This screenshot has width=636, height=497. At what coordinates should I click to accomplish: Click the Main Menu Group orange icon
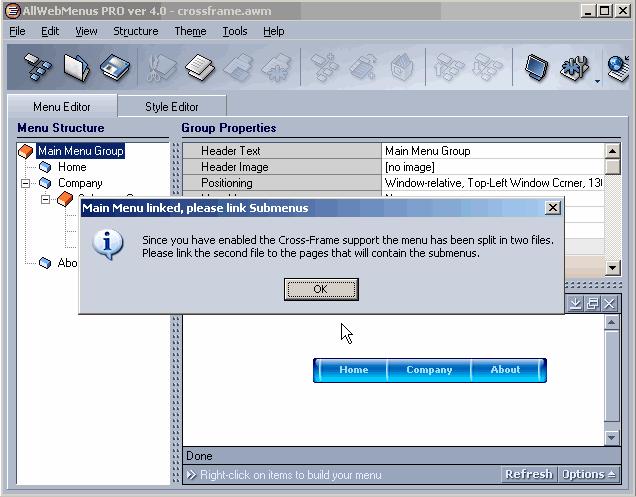coord(26,151)
